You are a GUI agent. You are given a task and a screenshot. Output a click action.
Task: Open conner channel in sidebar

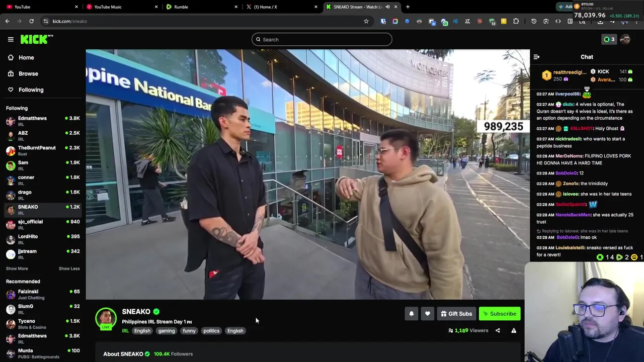click(43, 180)
